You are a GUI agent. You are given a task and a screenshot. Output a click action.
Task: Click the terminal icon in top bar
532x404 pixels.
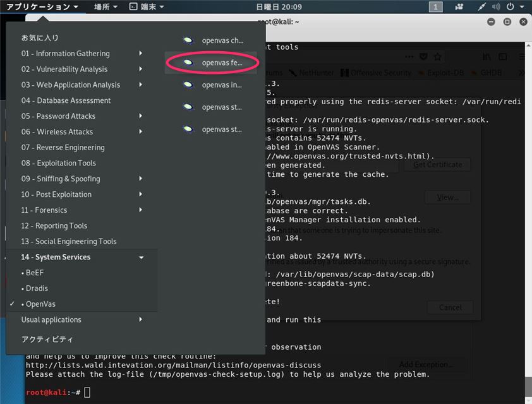133,6
